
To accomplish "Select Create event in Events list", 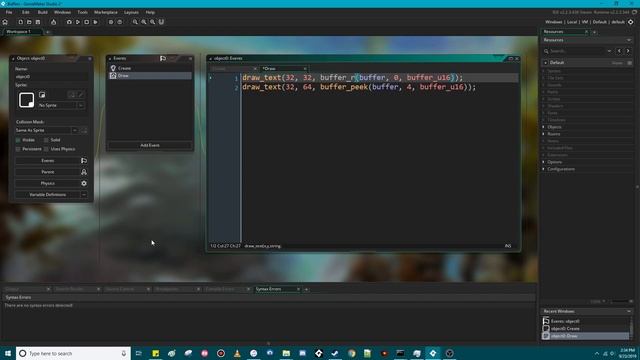I will pyautogui.click(x=150, y=68).
